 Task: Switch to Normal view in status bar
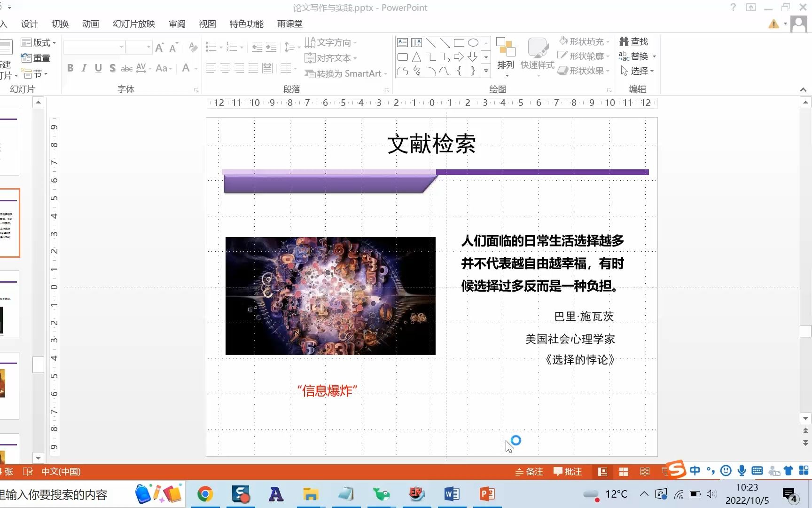[603, 471]
